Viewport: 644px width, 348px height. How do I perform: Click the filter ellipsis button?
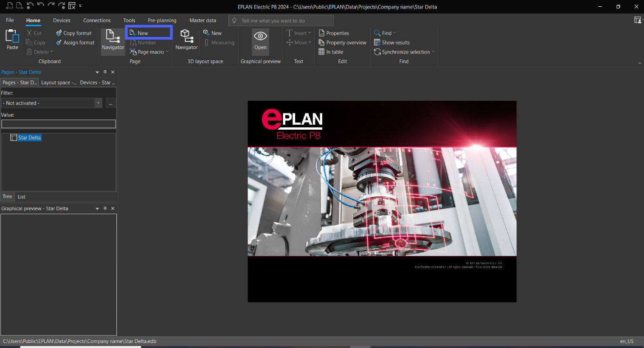111,103
